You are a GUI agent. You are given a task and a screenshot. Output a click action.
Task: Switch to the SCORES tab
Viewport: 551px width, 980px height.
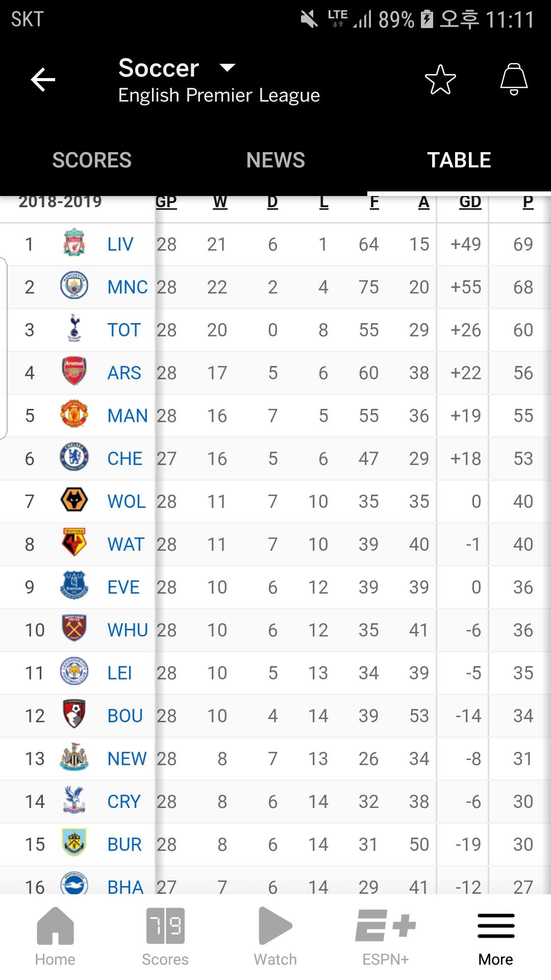(x=92, y=160)
